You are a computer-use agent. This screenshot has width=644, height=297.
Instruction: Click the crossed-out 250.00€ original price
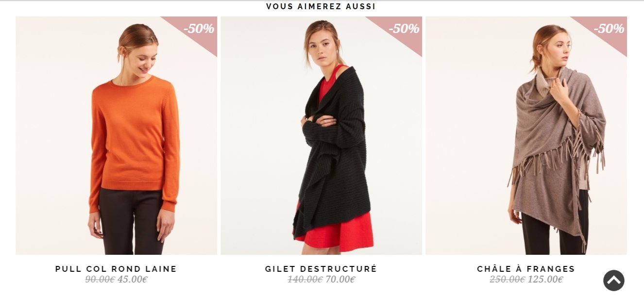(508, 280)
